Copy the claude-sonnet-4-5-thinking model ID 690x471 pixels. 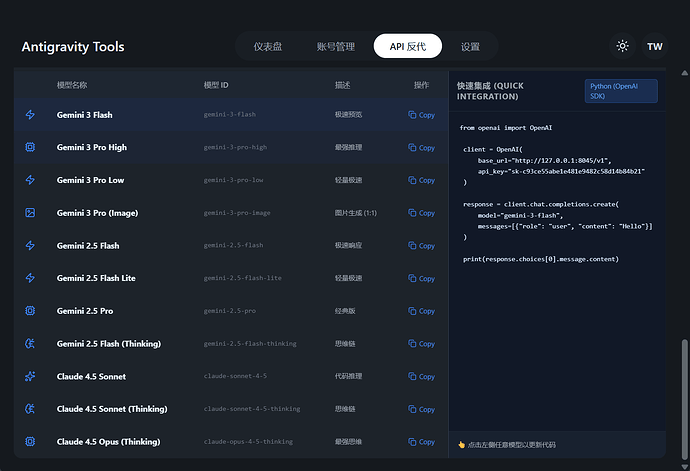421,409
